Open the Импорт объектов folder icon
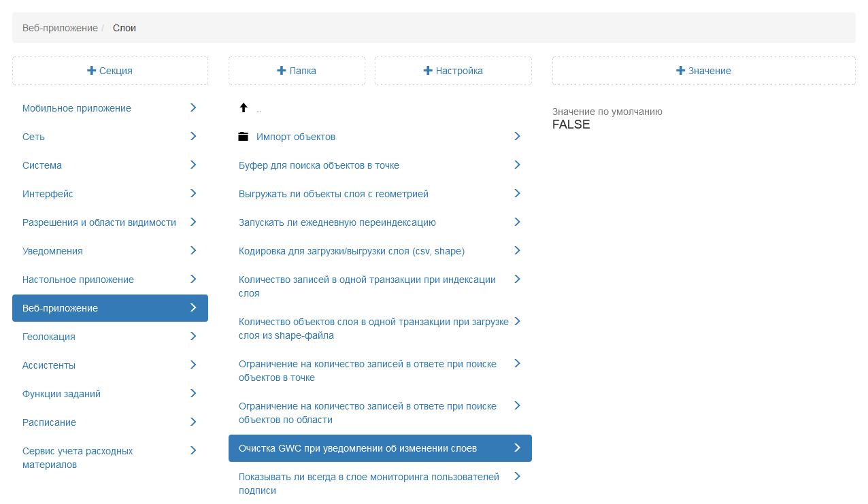This screenshot has width=868, height=504. coord(244,137)
